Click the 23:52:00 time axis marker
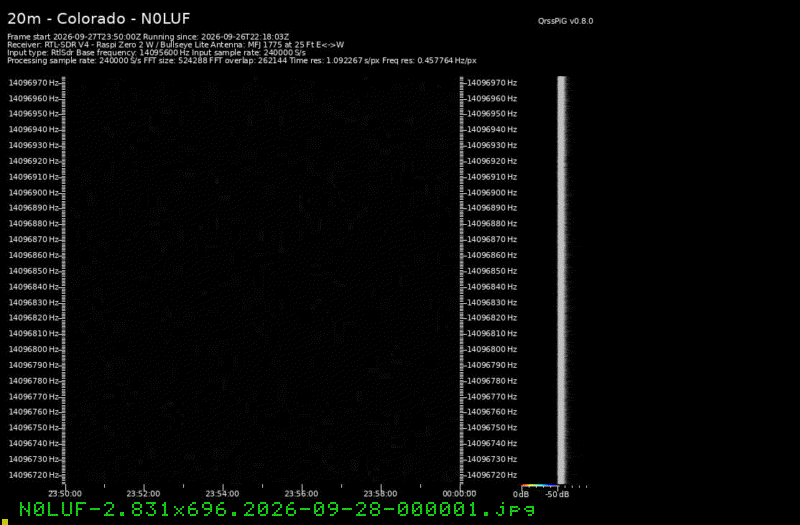800x525 pixels. tap(143, 494)
